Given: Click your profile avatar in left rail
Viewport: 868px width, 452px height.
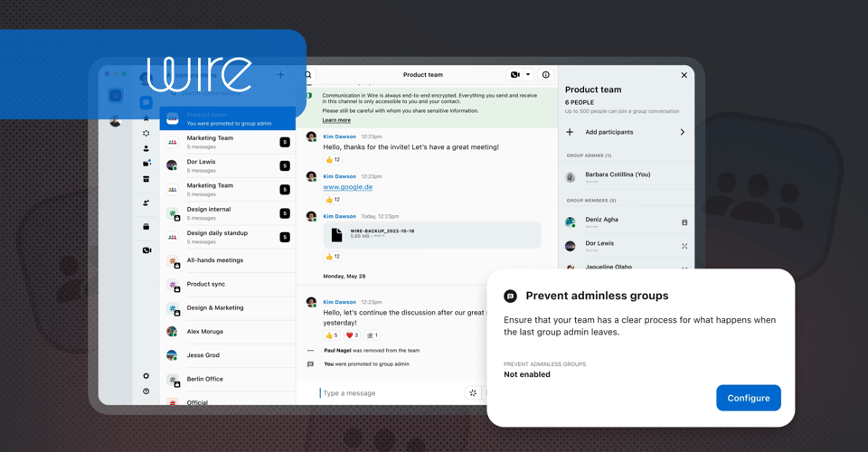Looking at the screenshot, I should pyautogui.click(x=115, y=121).
